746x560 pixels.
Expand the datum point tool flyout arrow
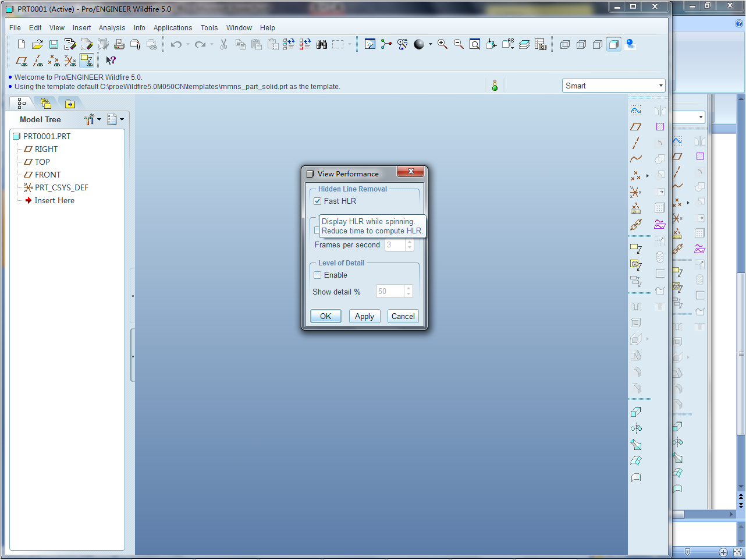pyautogui.click(x=647, y=175)
